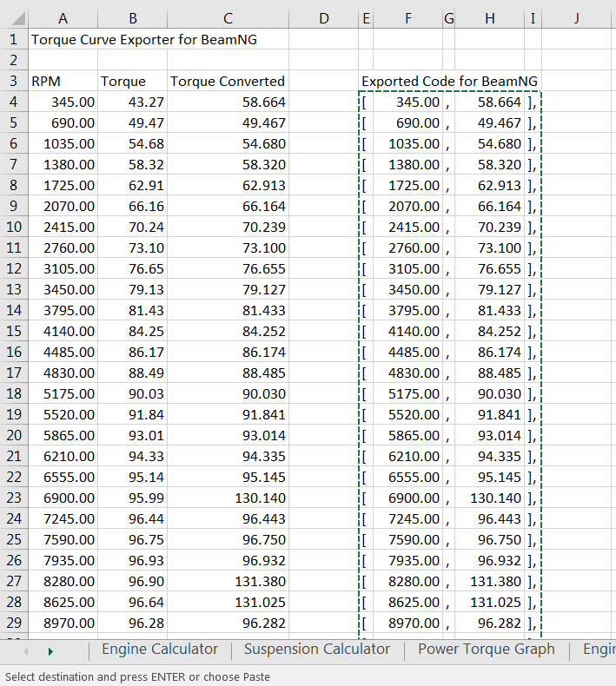Select Torque cell 86.17
This screenshot has height=686, width=616.
click(133, 352)
